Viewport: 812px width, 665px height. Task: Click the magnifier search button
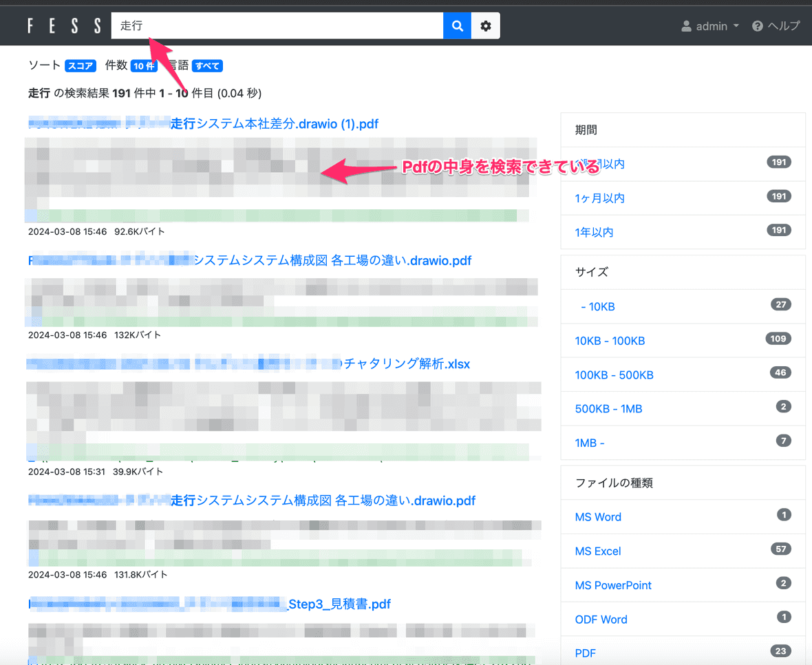457,26
